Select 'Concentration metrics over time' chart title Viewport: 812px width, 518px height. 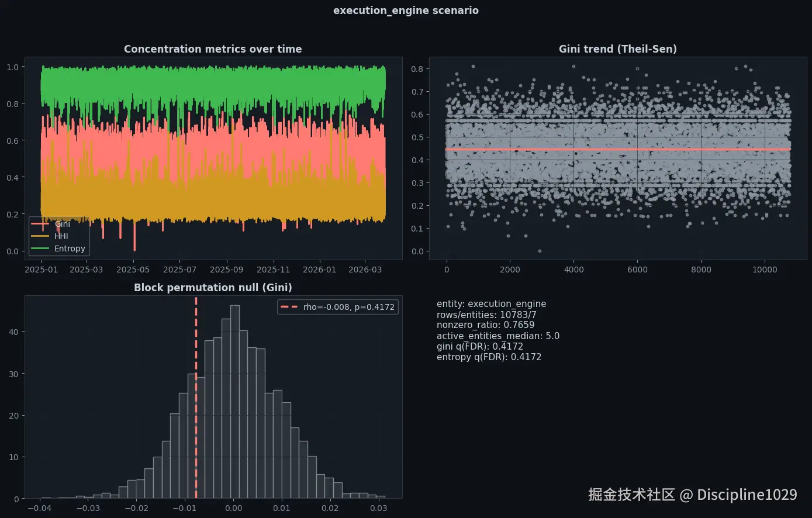[x=213, y=49]
